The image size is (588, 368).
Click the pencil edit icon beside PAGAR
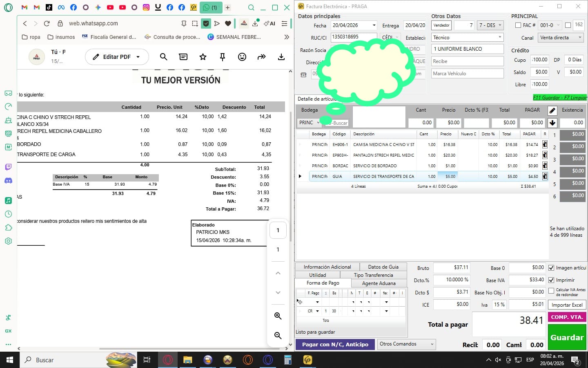point(552,110)
